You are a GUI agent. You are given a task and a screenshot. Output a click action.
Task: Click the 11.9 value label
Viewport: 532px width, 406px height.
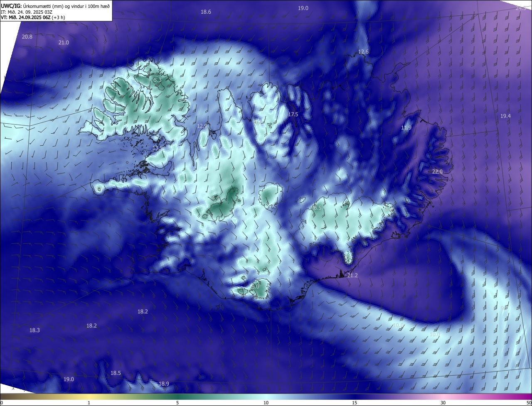(406, 128)
